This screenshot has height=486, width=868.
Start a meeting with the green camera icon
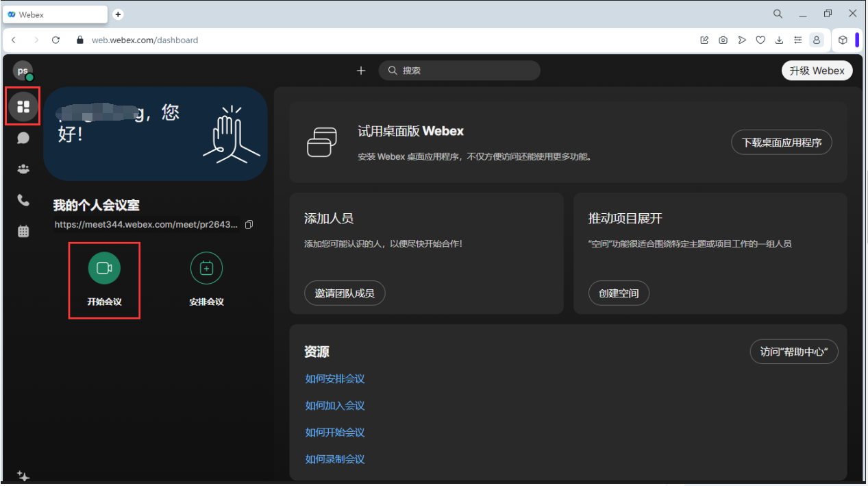[x=104, y=268]
